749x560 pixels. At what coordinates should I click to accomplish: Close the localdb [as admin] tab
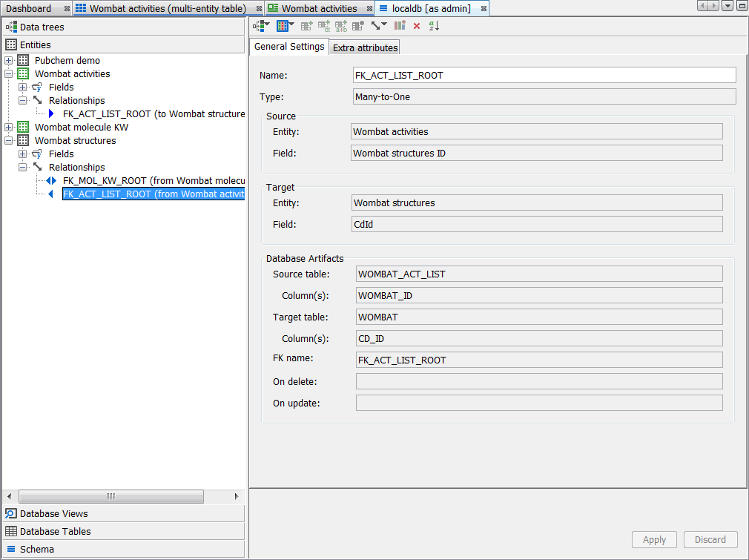click(484, 9)
